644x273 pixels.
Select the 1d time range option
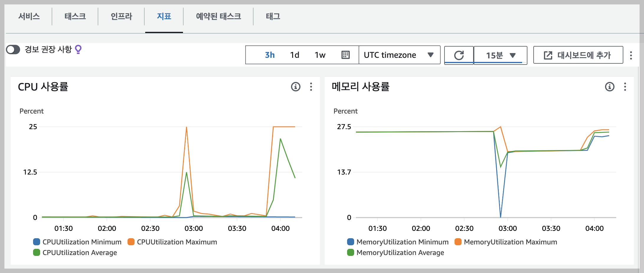tap(295, 55)
